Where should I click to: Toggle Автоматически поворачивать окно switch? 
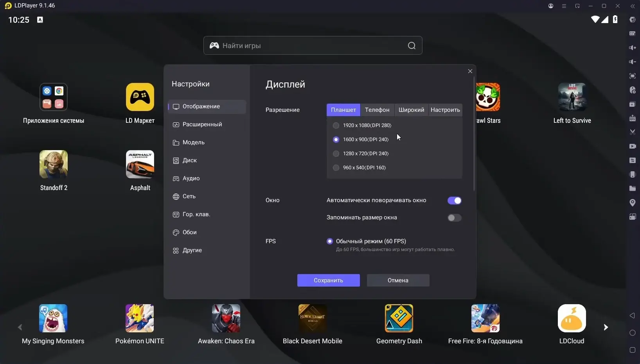coord(455,201)
